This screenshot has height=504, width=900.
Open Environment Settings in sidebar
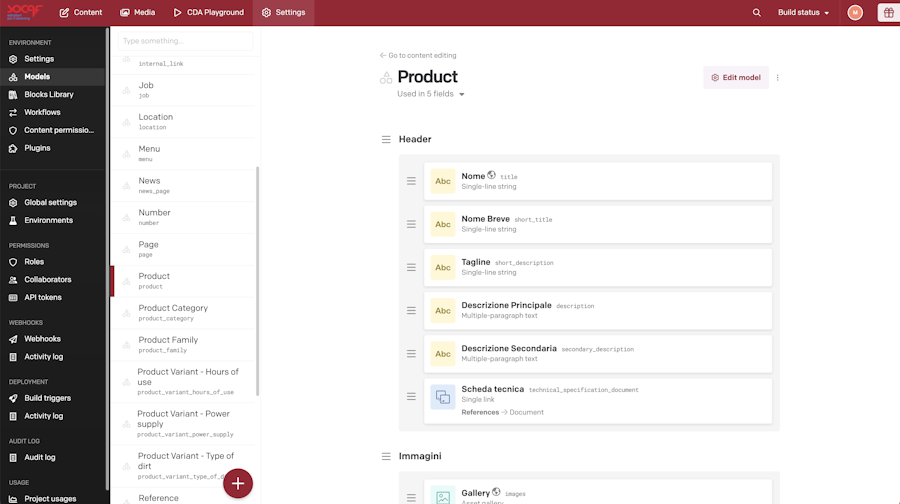pos(52,59)
